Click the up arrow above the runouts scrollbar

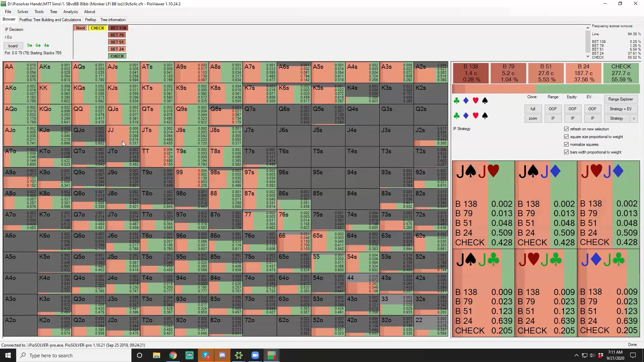coord(588,27)
